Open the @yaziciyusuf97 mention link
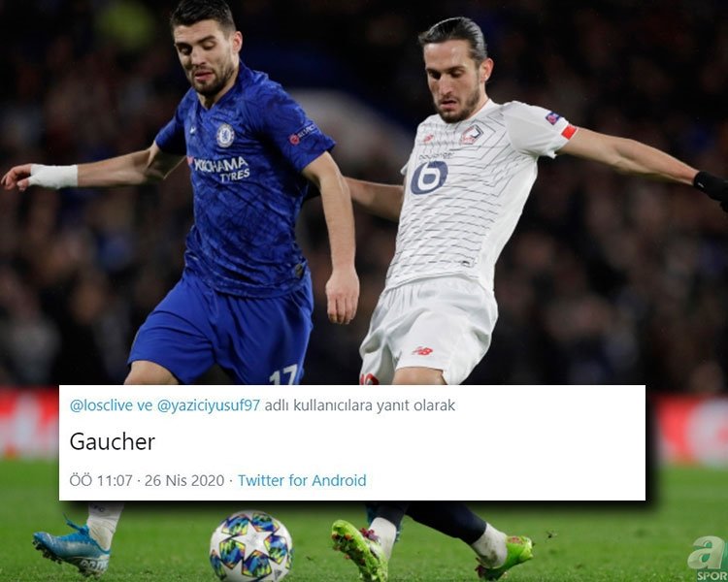Viewport: 728px width, 582px height. [209, 405]
